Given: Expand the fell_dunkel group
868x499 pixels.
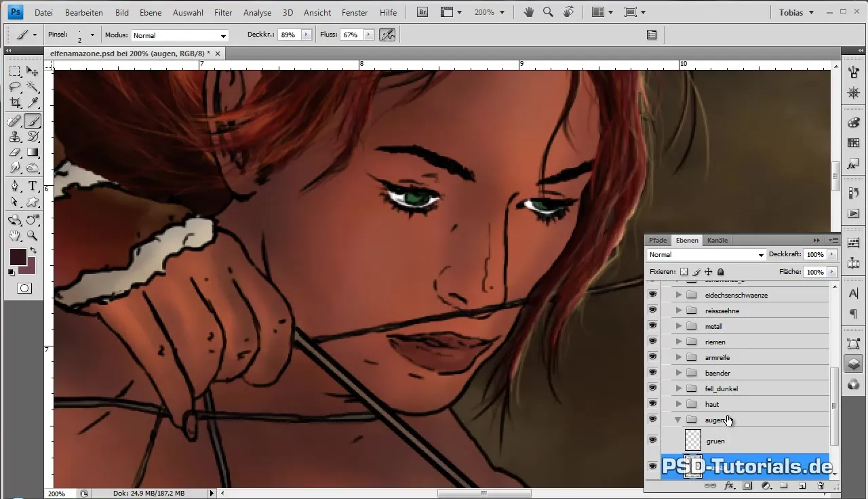Looking at the screenshot, I should pos(678,388).
